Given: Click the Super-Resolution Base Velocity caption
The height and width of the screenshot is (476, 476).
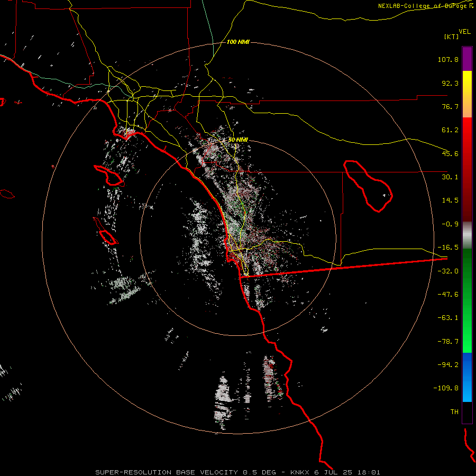Looking at the screenshot, I should 237,472.
